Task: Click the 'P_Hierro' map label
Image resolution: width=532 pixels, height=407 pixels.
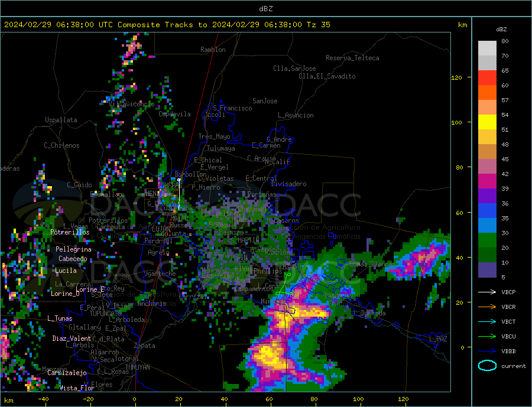Action: 206,187
